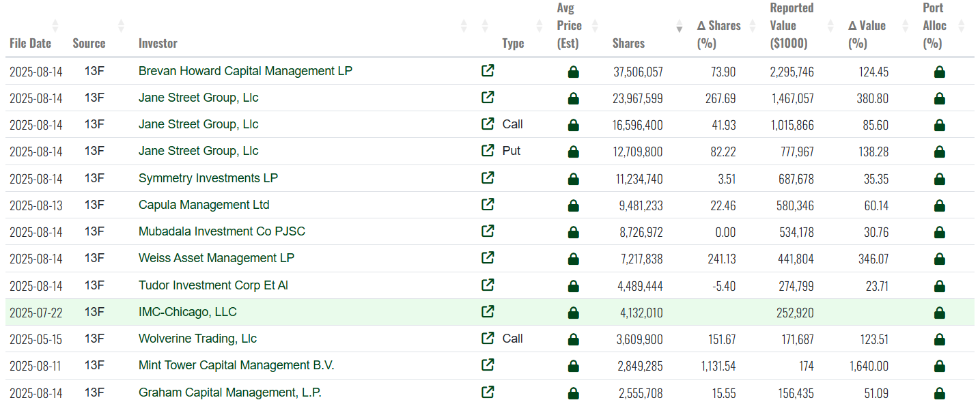Screen dimensions: 980x400
Task: Click locked Avg Price icon for Graham Capital
Action: (574, 393)
